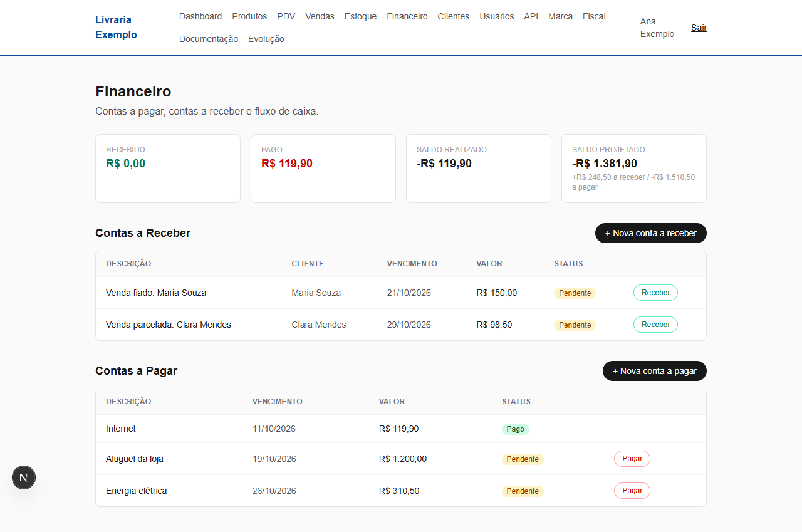802x532 pixels.
Task: Switch to the Estoque page
Action: tap(361, 16)
